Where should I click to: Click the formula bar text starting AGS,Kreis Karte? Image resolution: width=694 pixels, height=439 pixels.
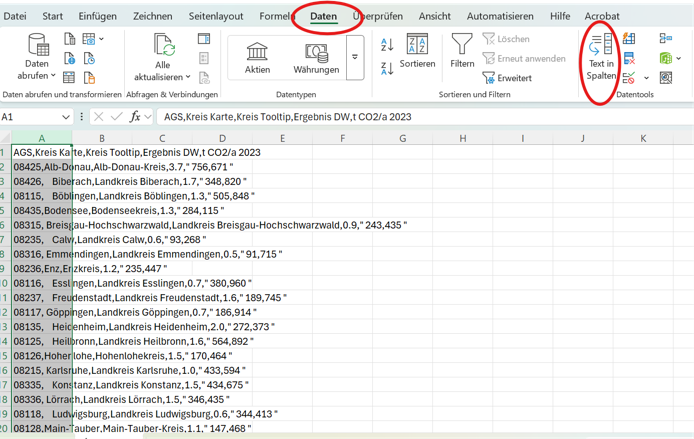[288, 117]
